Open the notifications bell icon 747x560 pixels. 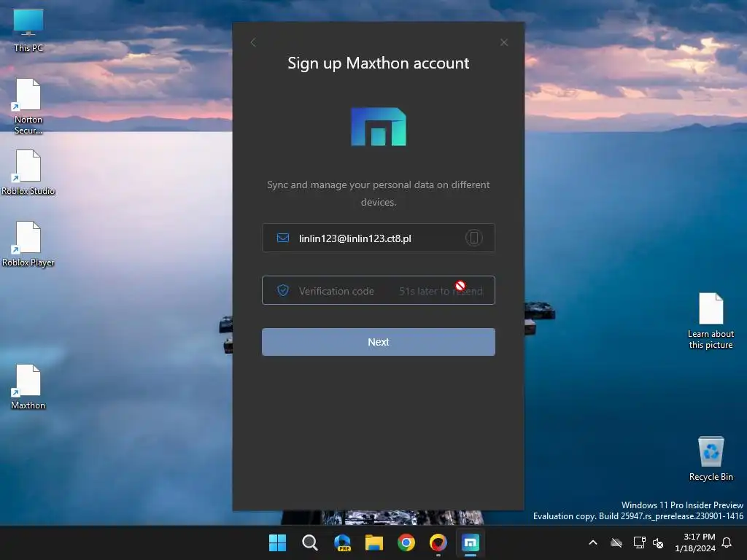pos(727,542)
